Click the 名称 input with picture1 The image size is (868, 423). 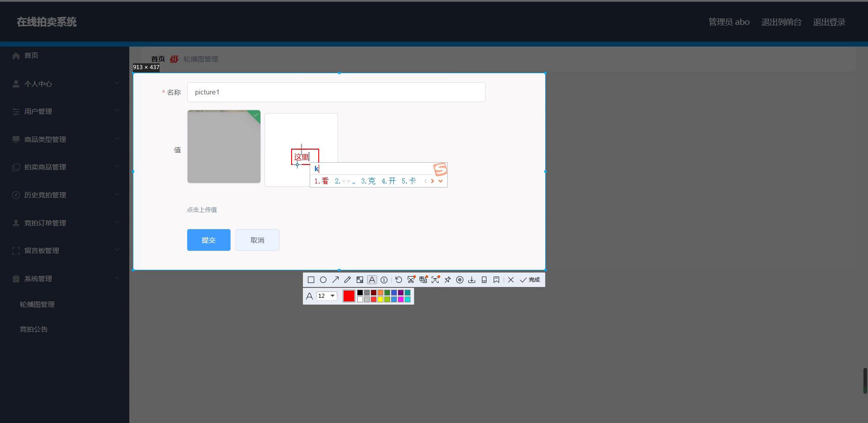tap(336, 92)
